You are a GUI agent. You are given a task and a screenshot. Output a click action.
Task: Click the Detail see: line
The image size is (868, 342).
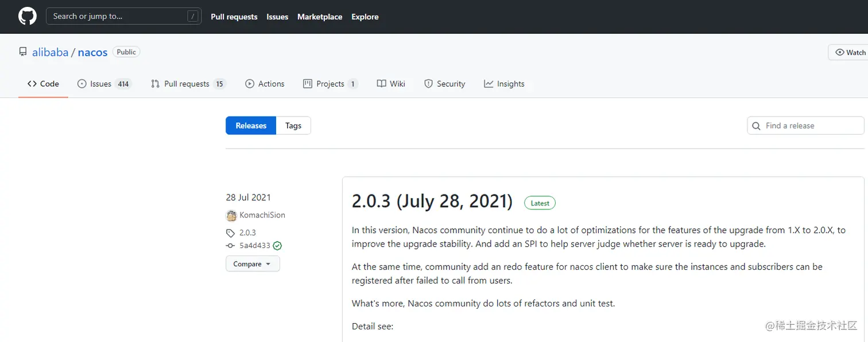click(373, 327)
